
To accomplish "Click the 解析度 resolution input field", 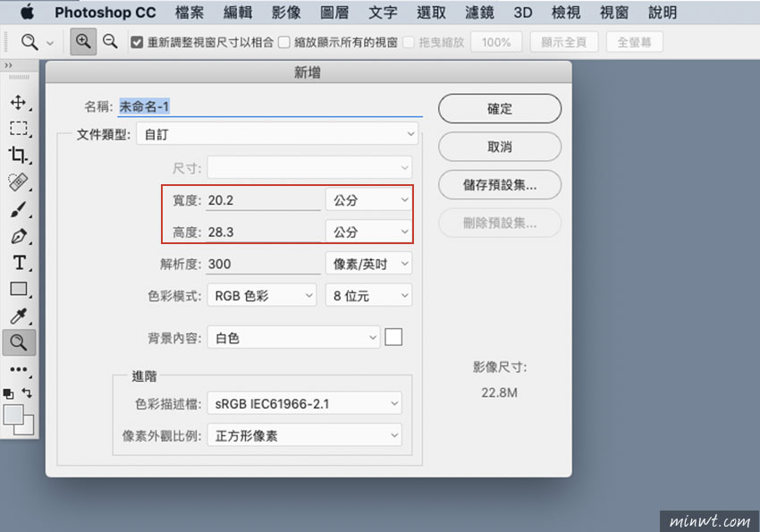I will click(263, 264).
